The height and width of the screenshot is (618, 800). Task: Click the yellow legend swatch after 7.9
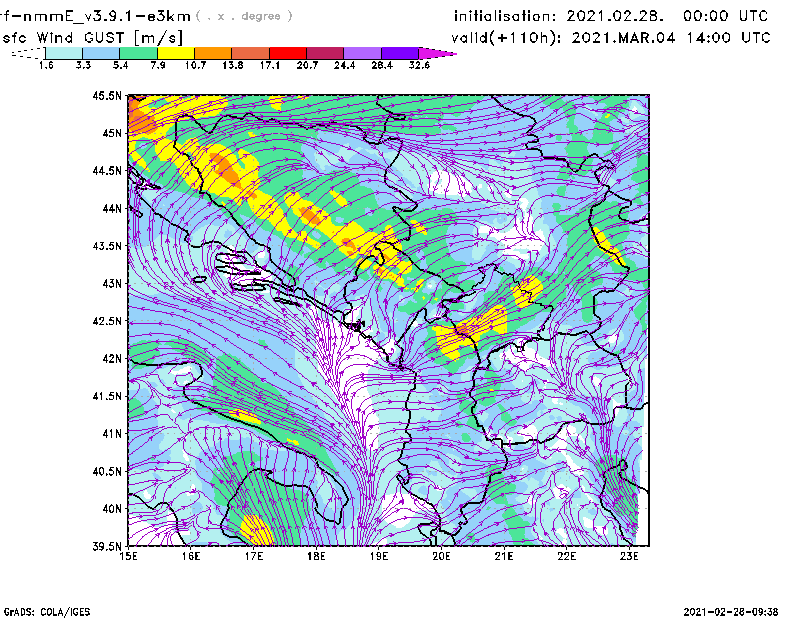coord(176,53)
